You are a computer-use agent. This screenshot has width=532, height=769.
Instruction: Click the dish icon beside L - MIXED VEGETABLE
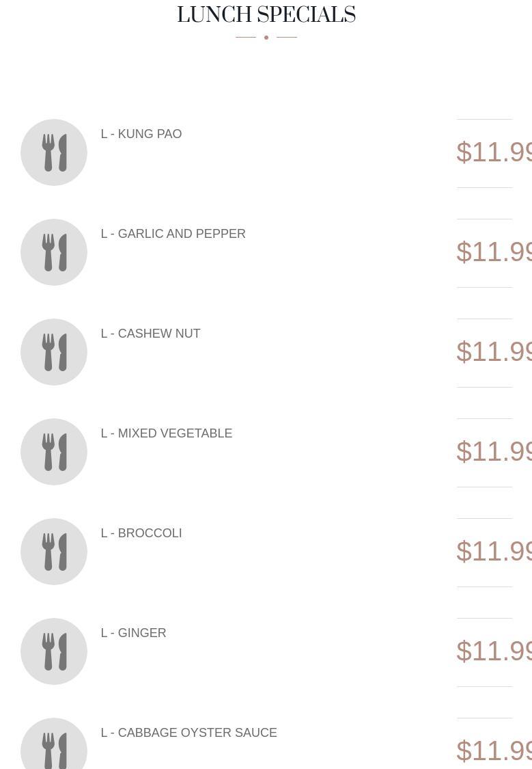coord(54,452)
